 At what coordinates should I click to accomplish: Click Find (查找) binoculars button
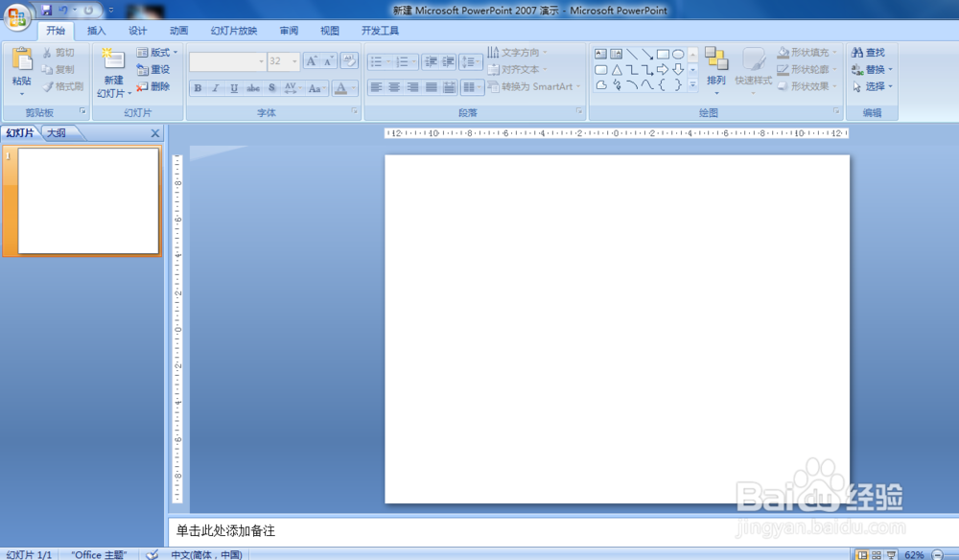(x=869, y=53)
